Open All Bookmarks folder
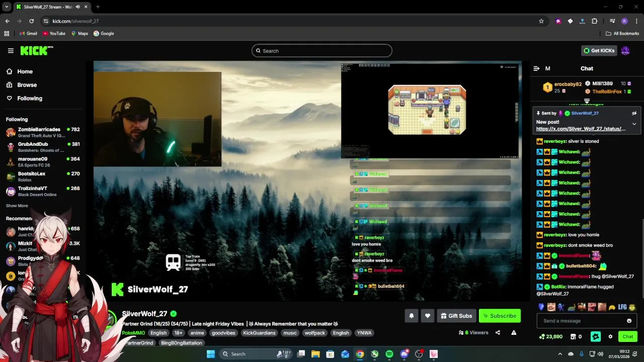 point(622,34)
